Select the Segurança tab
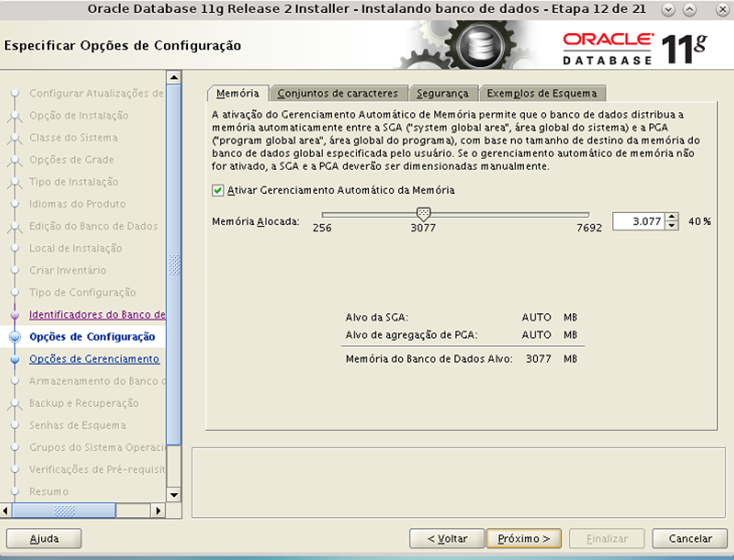 coord(442,94)
